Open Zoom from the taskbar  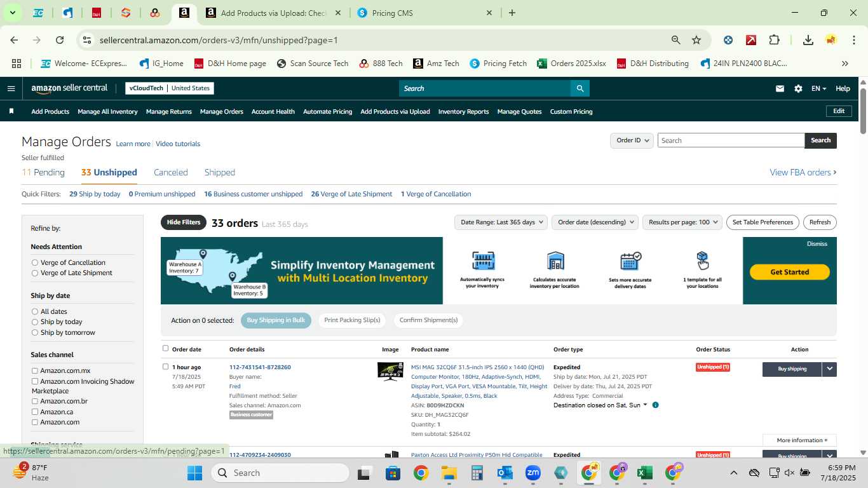tap(532, 473)
